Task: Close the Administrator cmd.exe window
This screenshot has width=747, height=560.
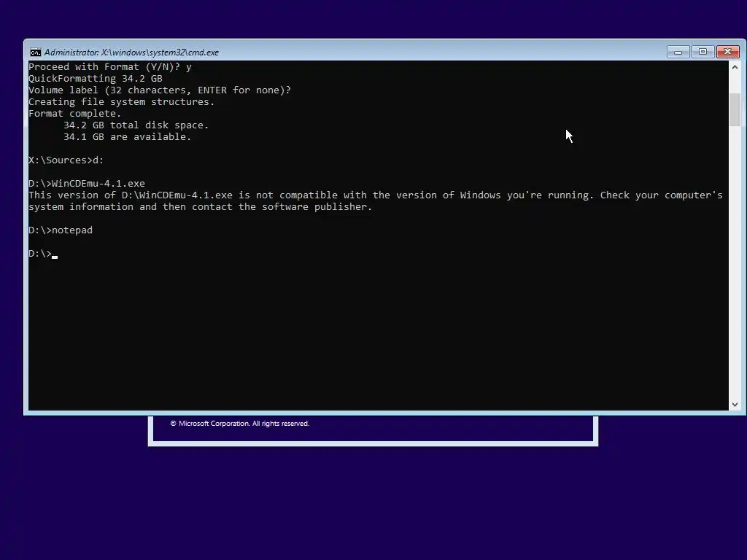Action: click(727, 52)
